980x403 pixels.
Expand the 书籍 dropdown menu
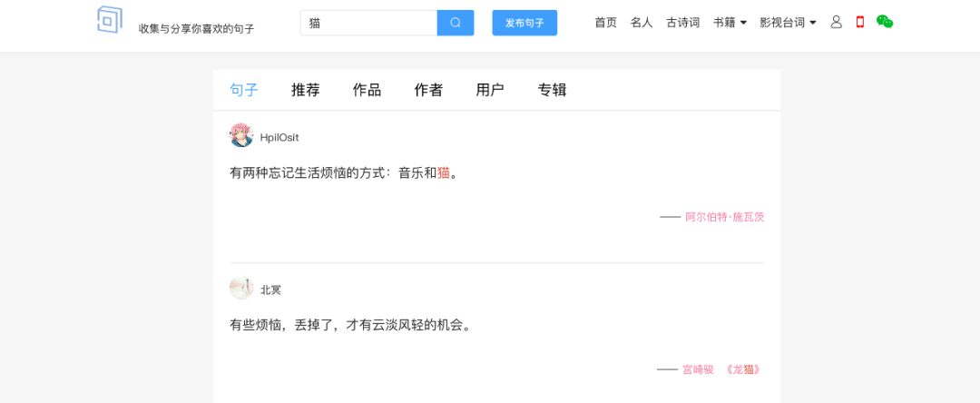click(730, 23)
